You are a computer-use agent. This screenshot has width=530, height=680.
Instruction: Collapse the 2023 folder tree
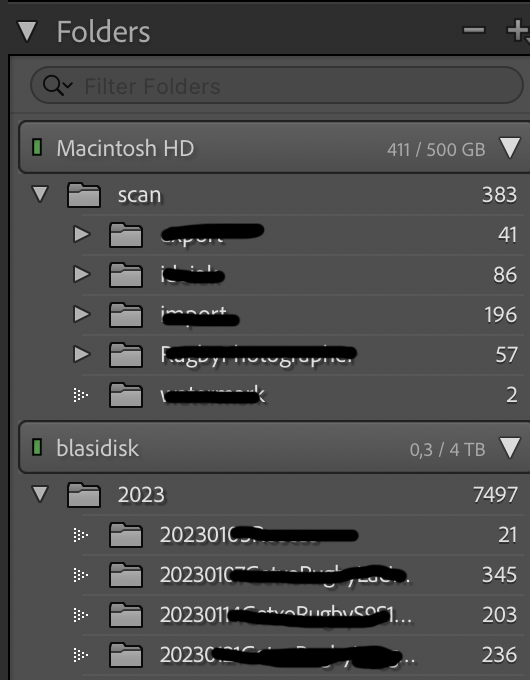coord(40,494)
